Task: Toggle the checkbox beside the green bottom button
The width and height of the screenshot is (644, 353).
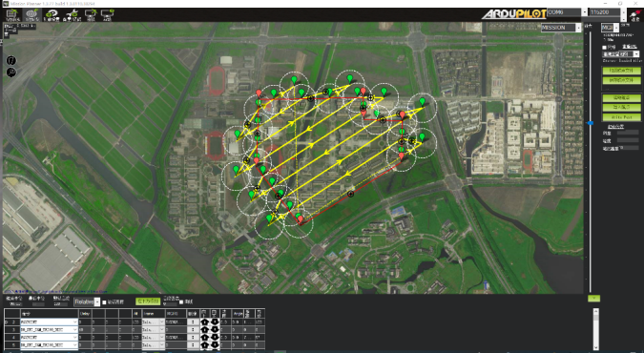Action: coord(181,302)
